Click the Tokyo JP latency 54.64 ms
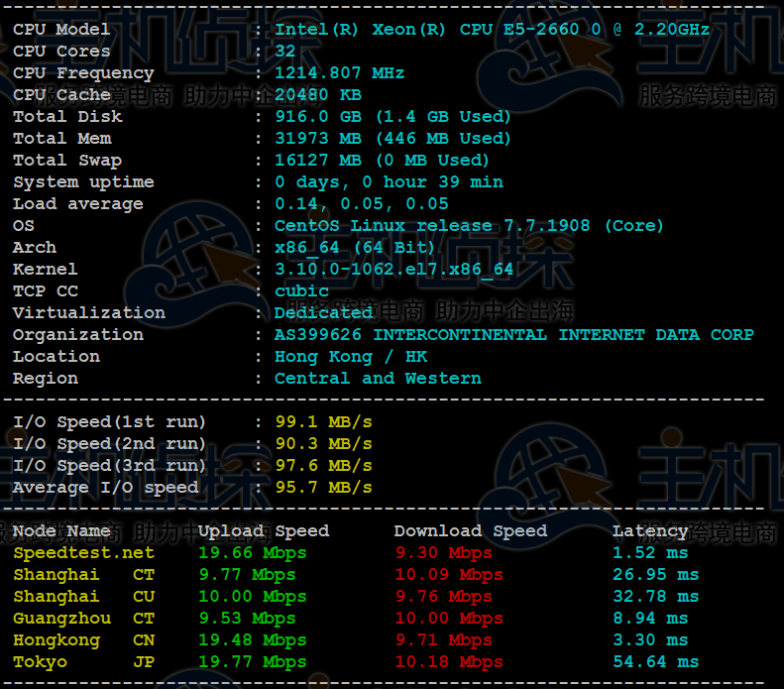Screen dimensions: 784x689 (x=655, y=662)
